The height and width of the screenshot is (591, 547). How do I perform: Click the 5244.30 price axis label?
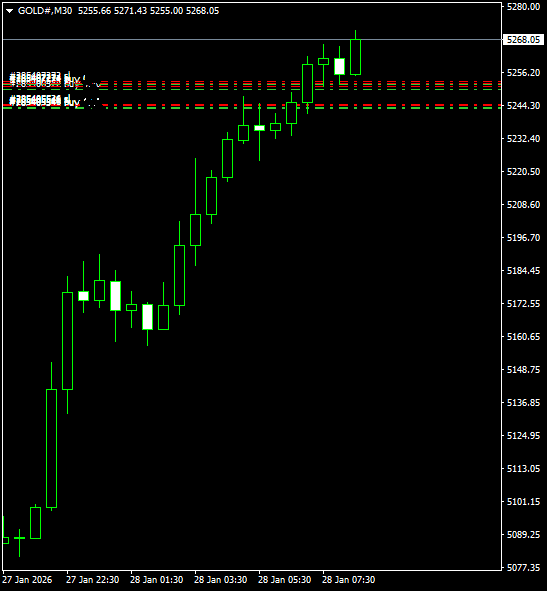[x=523, y=106]
